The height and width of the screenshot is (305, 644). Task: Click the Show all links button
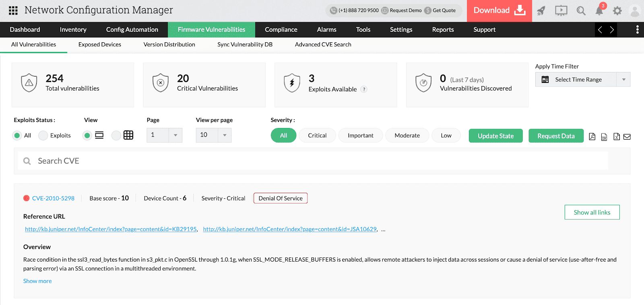click(x=592, y=212)
